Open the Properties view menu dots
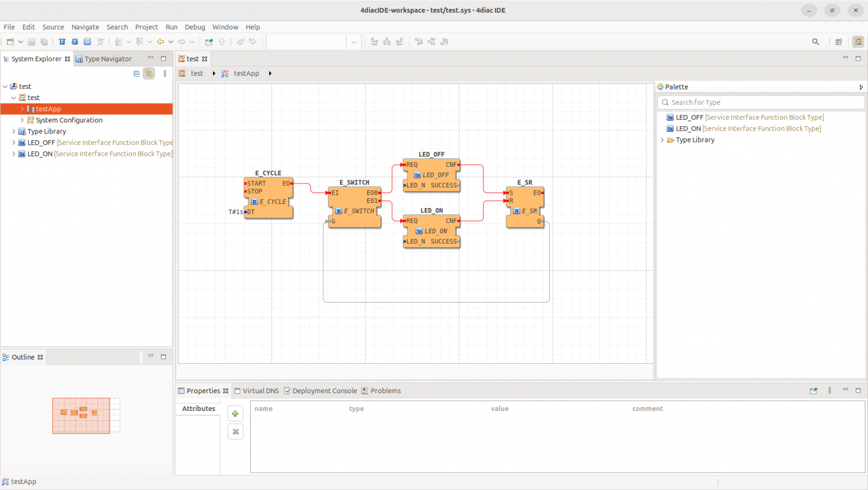The height and width of the screenshot is (490, 868). (830, 390)
